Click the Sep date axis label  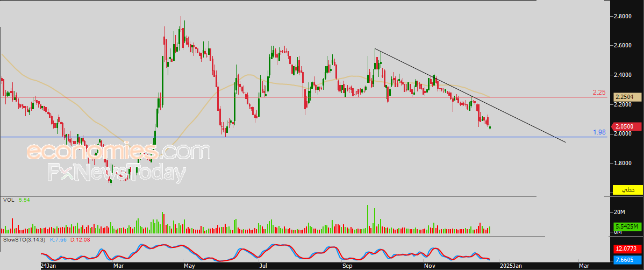(x=348, y=266)
